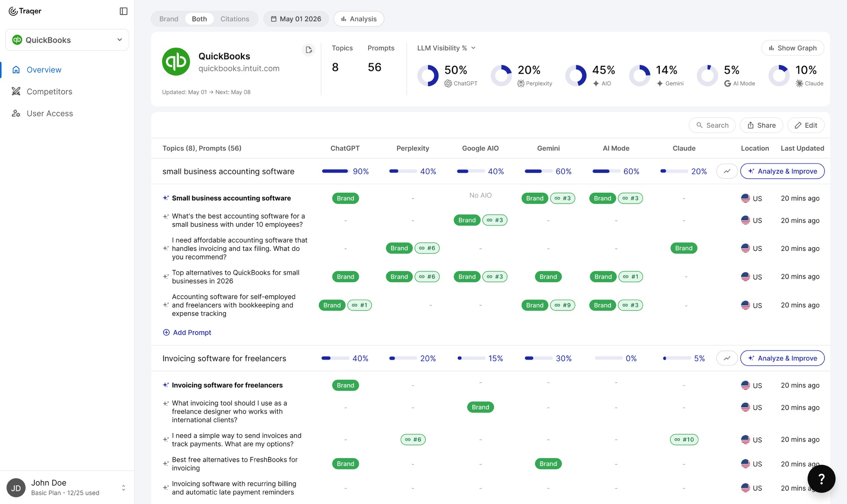Click sparkle icon beside Small business accounting software prompt
The image size is (847, 504).
point(165,198)
